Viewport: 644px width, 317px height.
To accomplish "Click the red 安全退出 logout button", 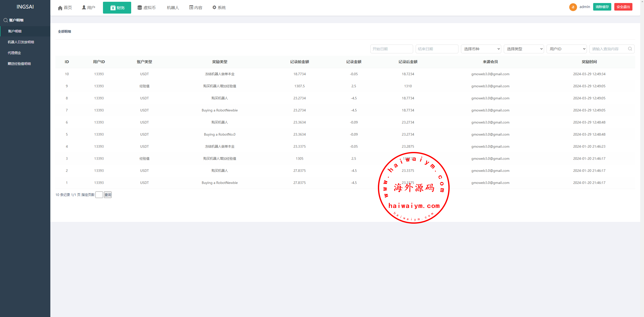I will 623,7.
